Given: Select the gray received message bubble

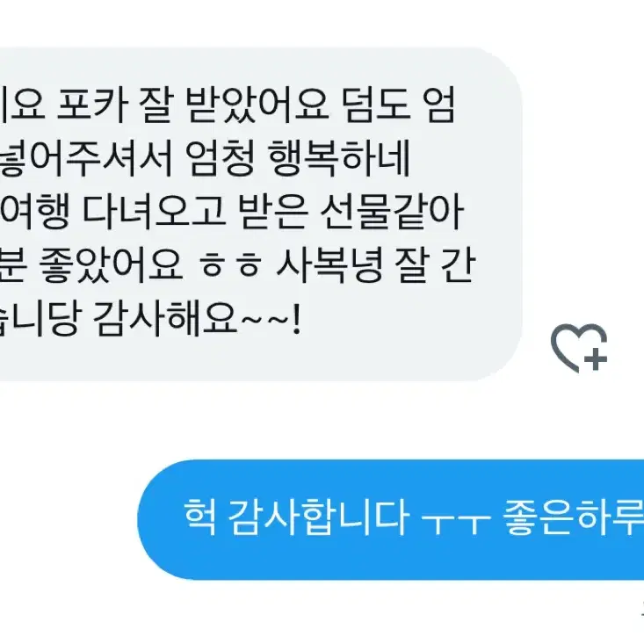Looking at the screenshot, I should pos(261,214).
